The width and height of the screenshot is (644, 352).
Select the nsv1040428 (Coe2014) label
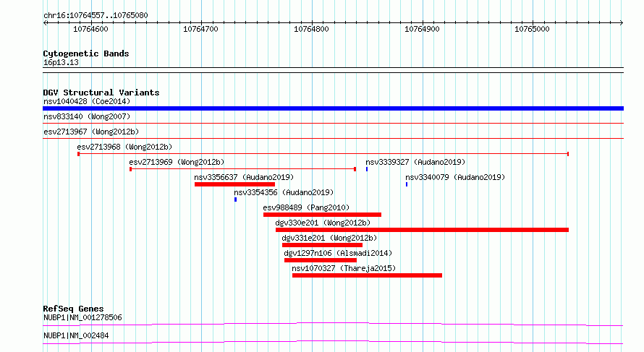[87, 101]
